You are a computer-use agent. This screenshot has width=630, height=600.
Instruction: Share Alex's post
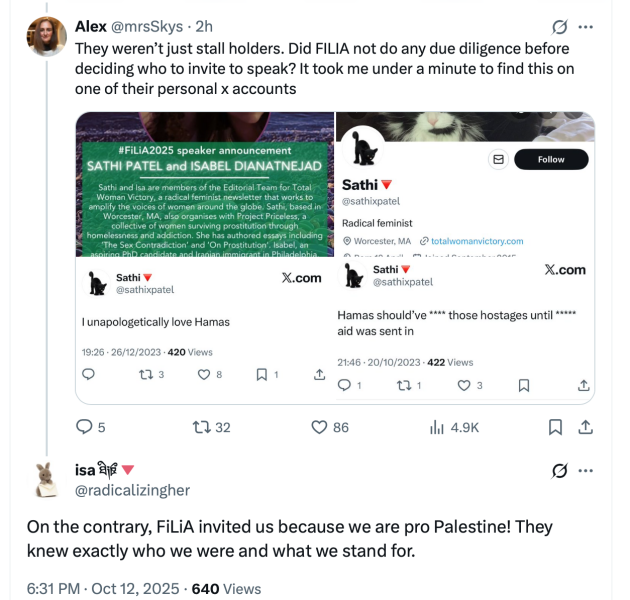point(587,427)
